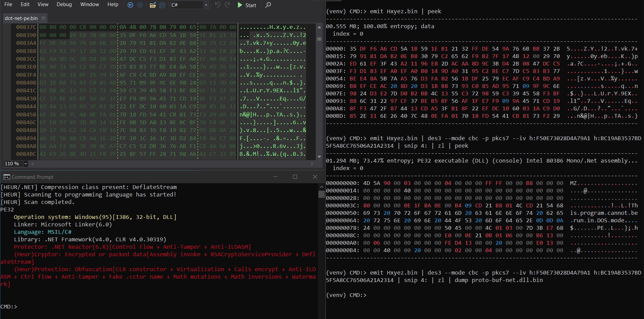Click the 'Protector: .NET Reactor(6.X)' line
This screenshot has width=644, height=319.
[x=133, y=247]
